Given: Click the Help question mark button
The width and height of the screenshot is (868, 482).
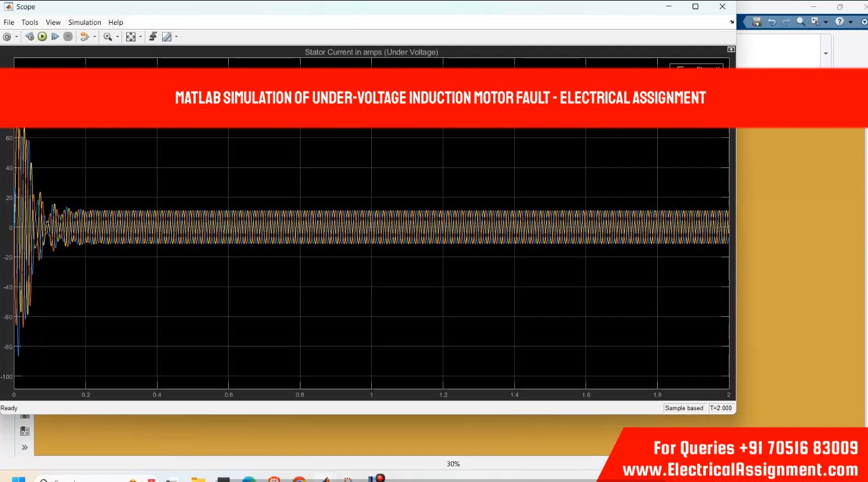Looking at the screenshot, I should (840, 22).
